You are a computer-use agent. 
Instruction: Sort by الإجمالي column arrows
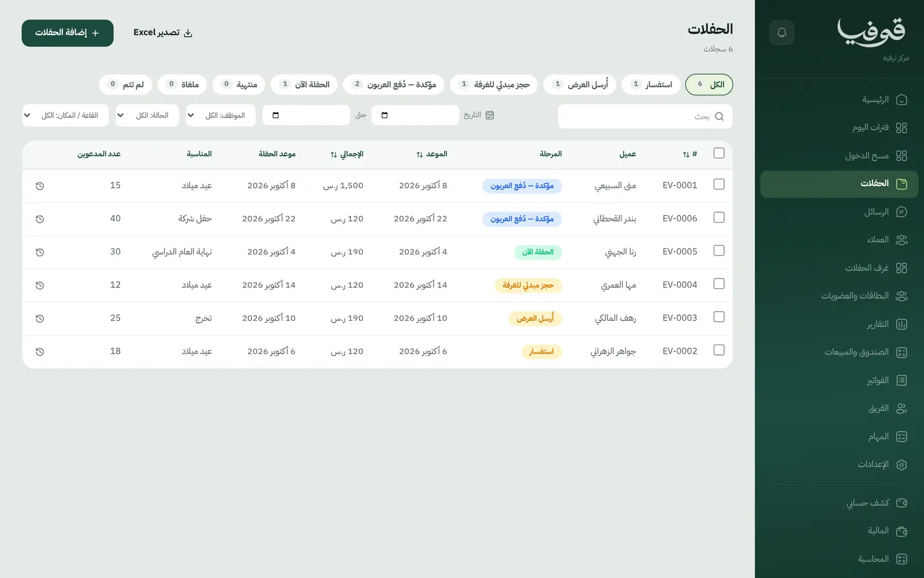[334, 154]
